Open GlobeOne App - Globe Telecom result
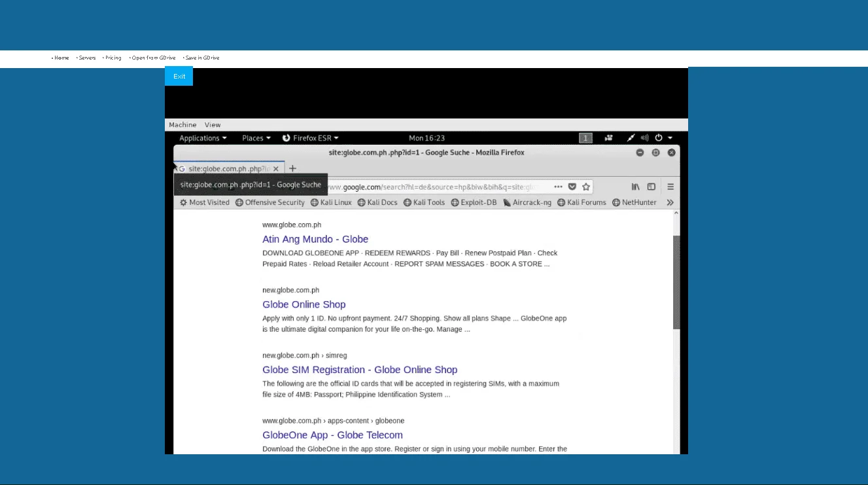 (x=332, y=435)
